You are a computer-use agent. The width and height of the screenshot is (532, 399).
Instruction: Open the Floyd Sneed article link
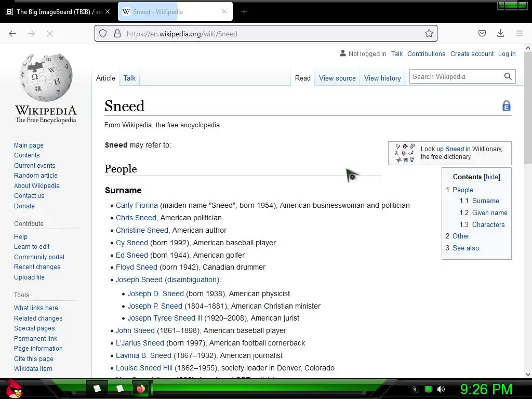pos(137,267)
